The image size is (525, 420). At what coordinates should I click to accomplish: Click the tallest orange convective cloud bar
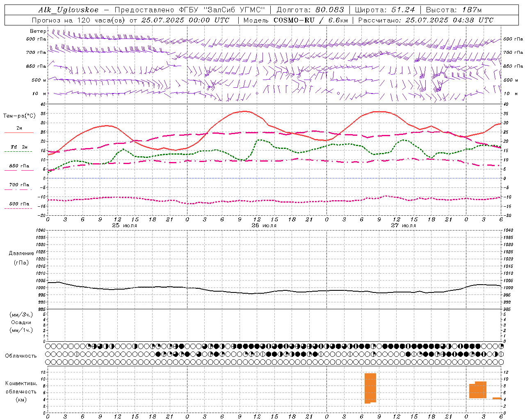pyautogui.click(x=370, y=388)
